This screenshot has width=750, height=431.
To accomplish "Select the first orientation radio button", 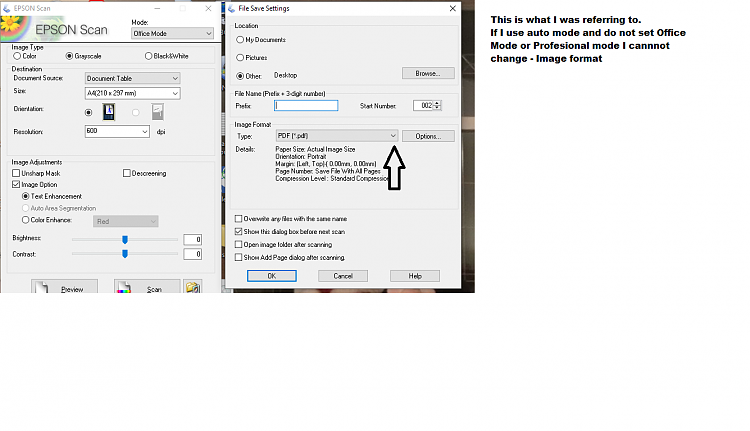I will point(88,112).
